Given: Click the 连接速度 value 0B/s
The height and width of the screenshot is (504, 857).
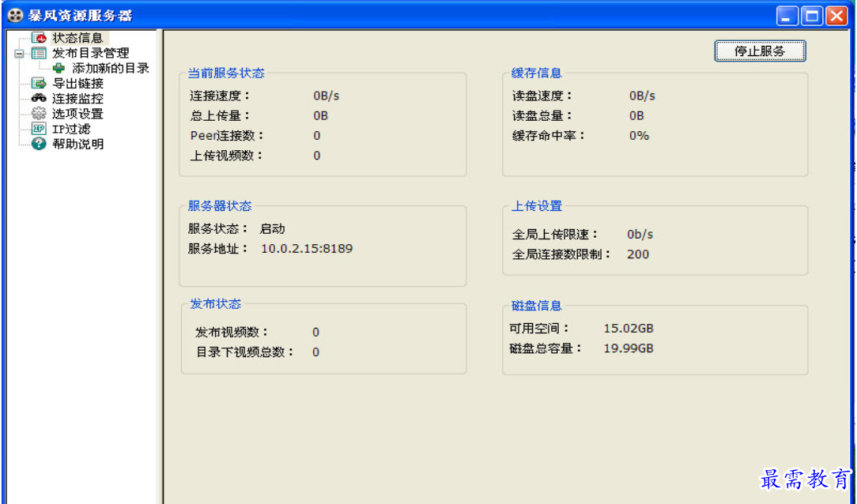Looking at the screenshot, I should click(x=327, y=96).
